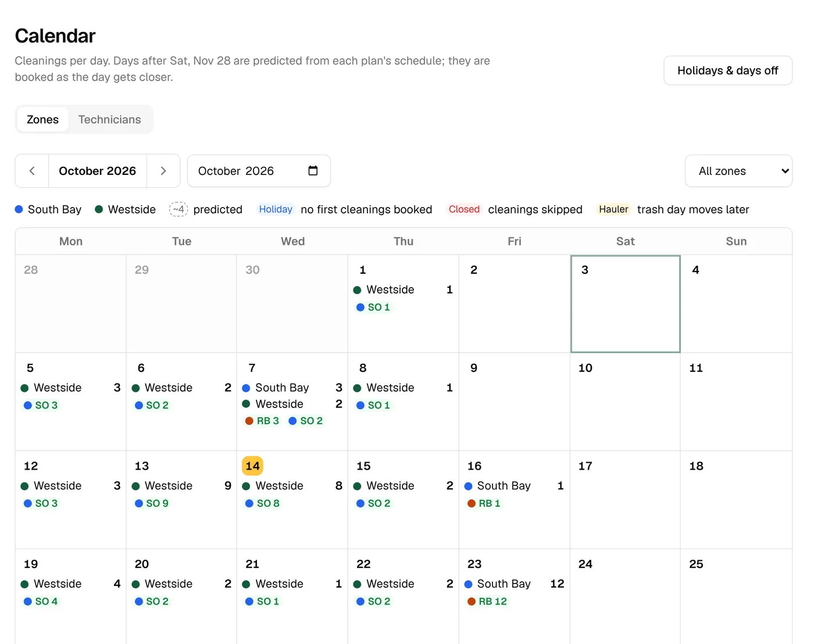Image resolution: width=814 pixels, height=644 pixels.
Task: Click RB 3 chip on October 7
Action: click(262, 421)
